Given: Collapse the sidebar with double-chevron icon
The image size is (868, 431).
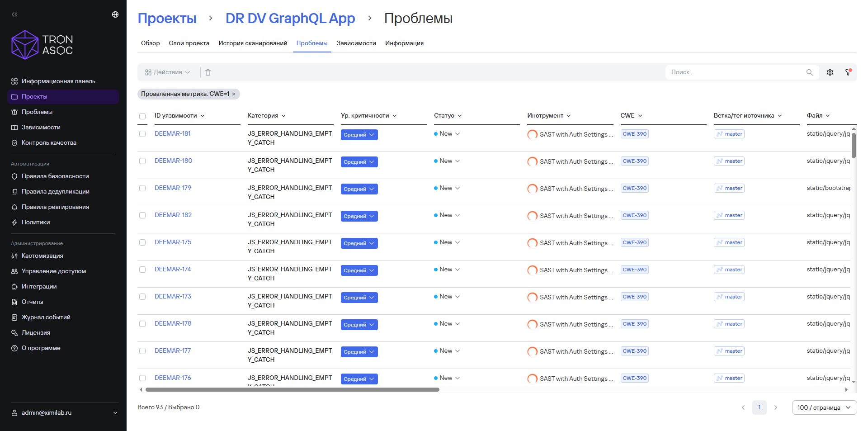Looking at the screenshot, I should pyautogui.click(x=14, y=14).
